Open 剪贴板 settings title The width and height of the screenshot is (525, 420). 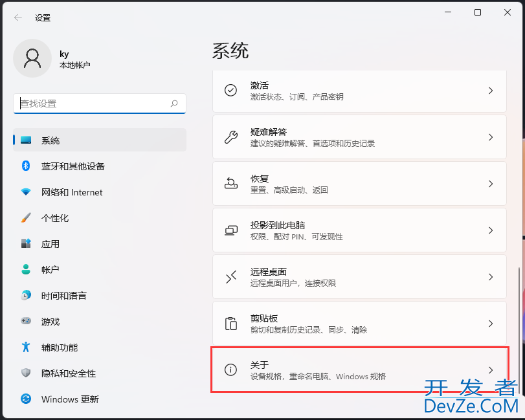point(264,318)
